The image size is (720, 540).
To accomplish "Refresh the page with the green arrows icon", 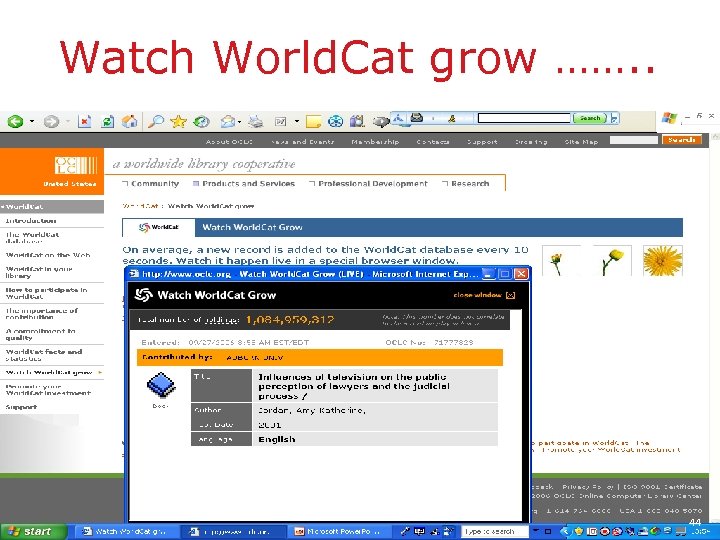I will pos(107,122).
